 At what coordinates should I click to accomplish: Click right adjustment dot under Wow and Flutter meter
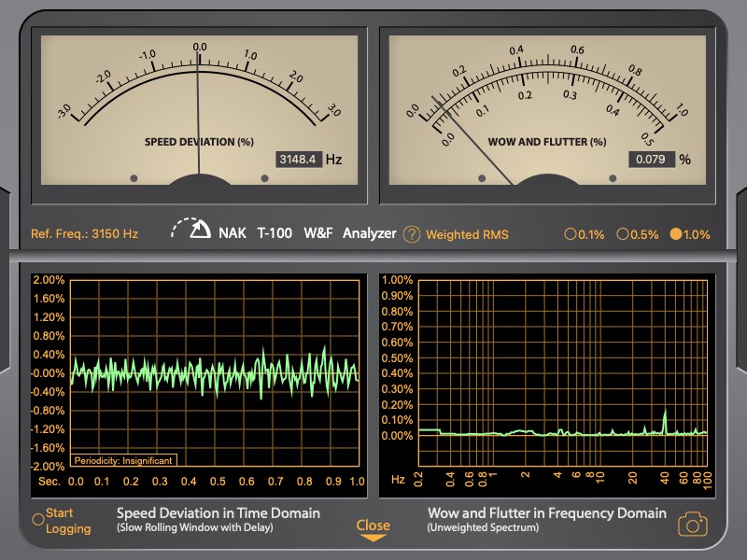613,177
